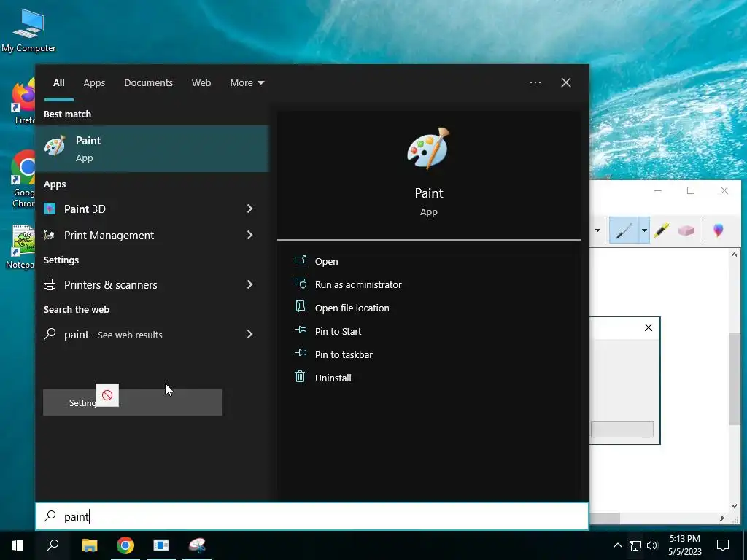747x560 pixels.
Task: Click the Print Management icon
Action: click(49, 235)
